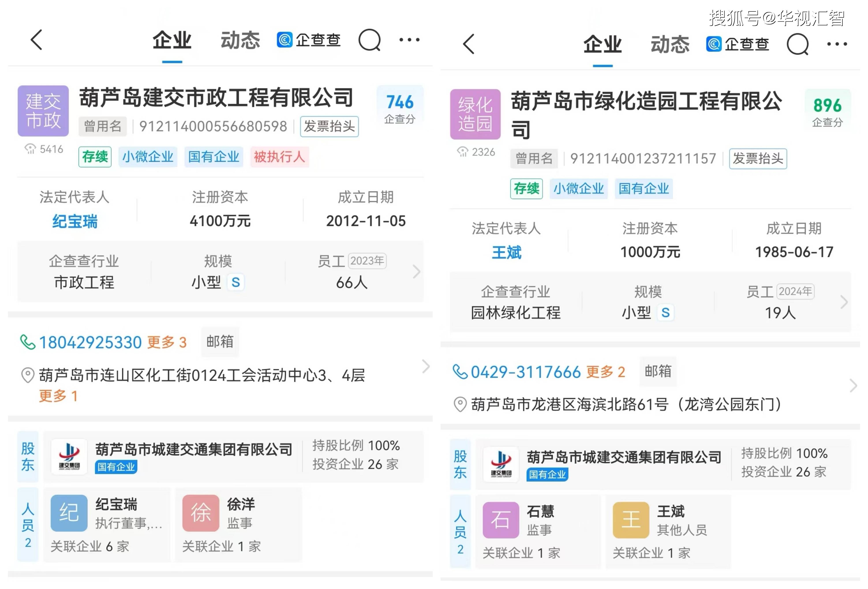
Task: Tap 国有企业 tag under right company name
Action: pyautogui.click(x=644, y=188)
